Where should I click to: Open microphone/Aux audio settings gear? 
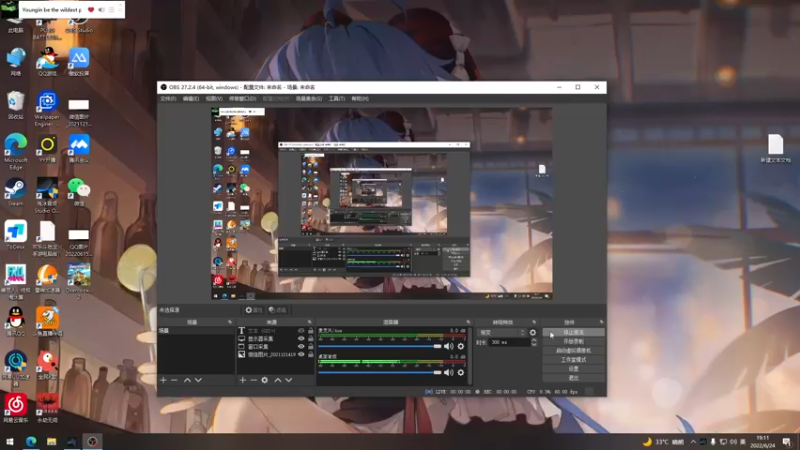(461, 346)
